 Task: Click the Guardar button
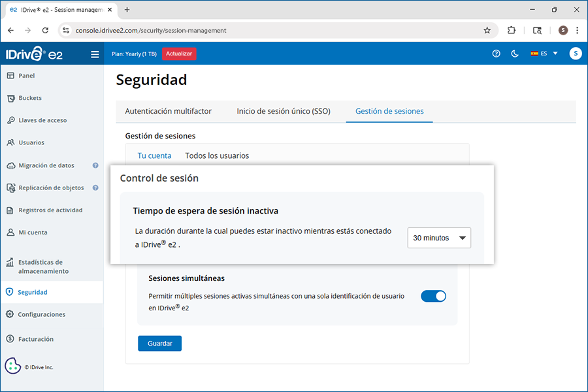pos(160,343)
